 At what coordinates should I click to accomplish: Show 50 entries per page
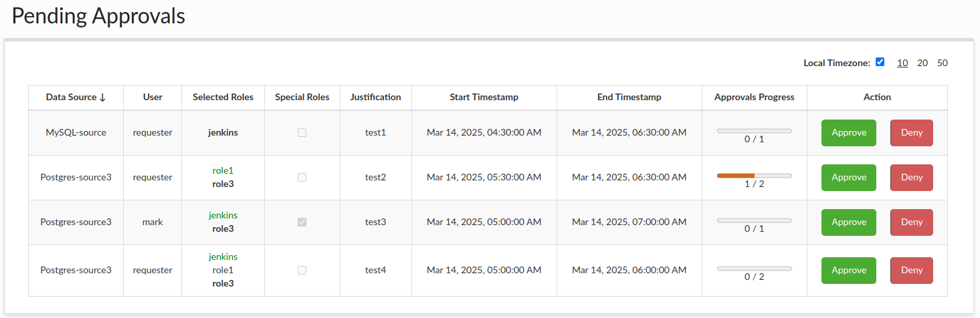pos(943,63)
